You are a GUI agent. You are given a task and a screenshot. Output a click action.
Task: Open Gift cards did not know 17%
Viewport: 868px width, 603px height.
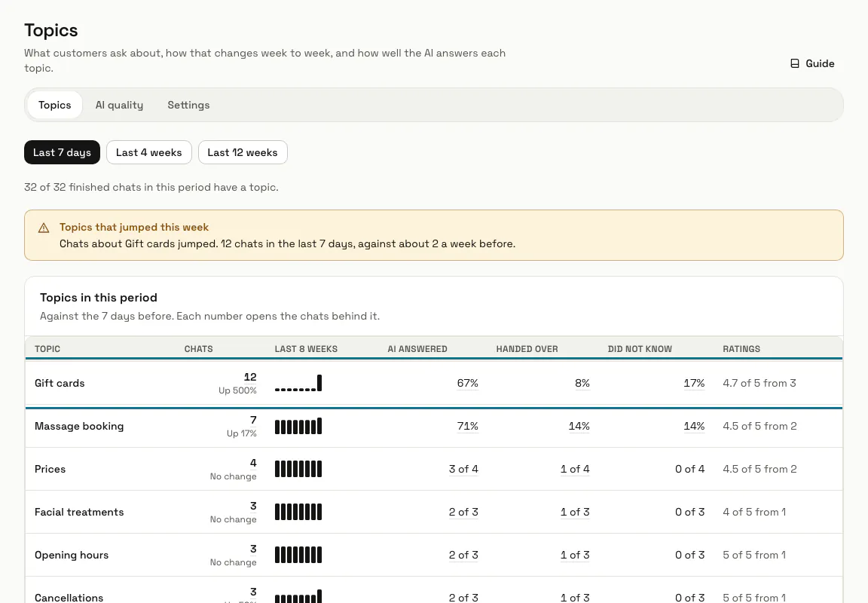click(694, 383)
